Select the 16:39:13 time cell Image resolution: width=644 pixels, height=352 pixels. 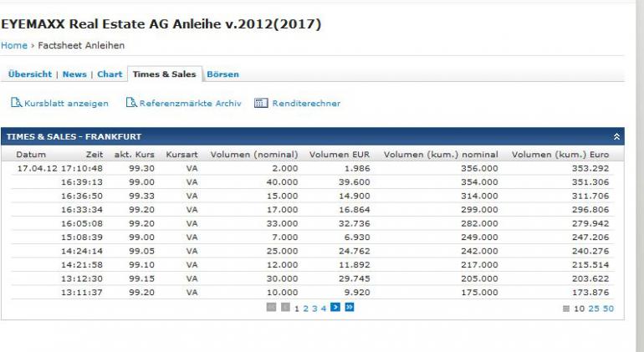[82, 182]
